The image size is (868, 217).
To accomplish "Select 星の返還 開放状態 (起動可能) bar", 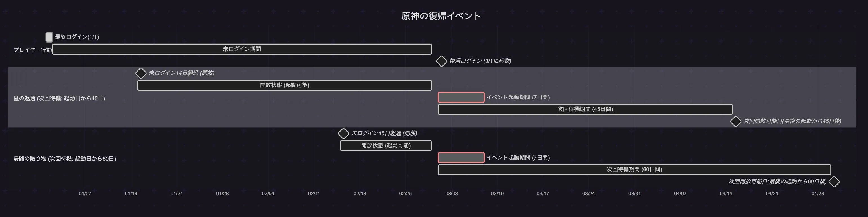I will [x=284, y=85].
